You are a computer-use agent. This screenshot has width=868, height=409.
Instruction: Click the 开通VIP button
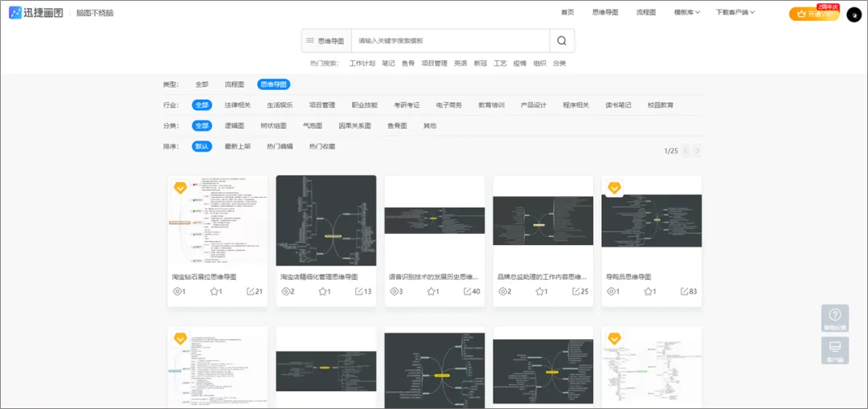click(x=814, y=14)
